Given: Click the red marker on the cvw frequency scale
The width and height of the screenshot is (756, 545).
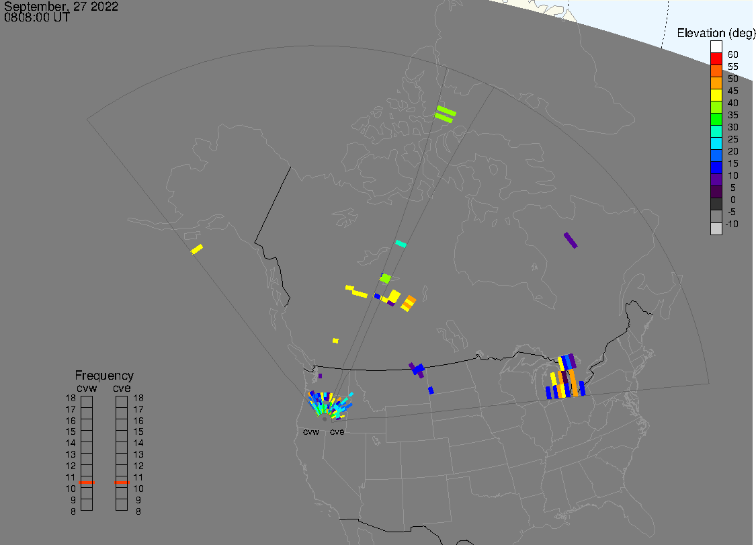Looking at the screenshot, I should [x=87, y=483].
